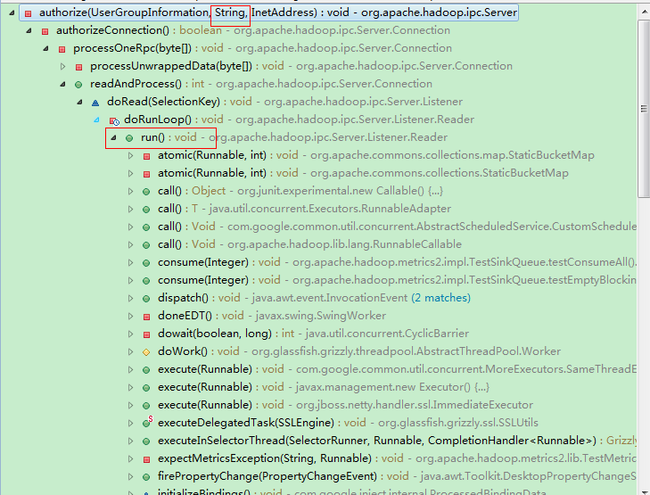Select the dispatch() (2 matches) row
This screenshot has width=650, height=495.
[314, 298]
